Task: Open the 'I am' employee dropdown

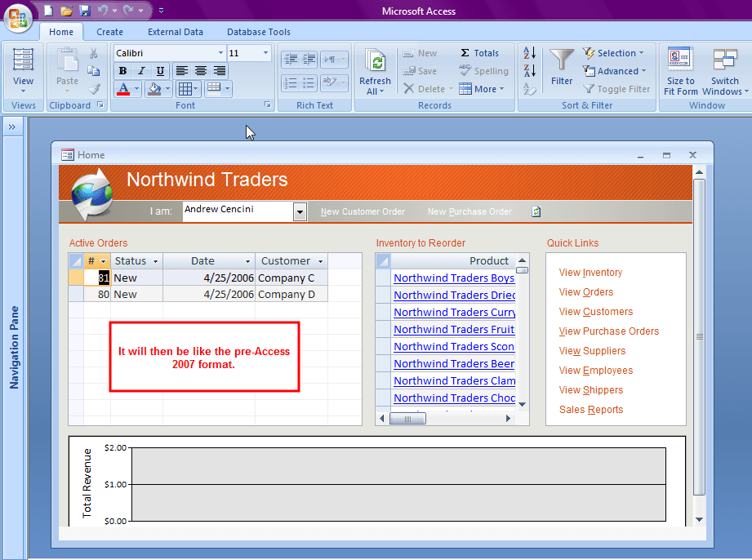Action: [x=300, y=211]
